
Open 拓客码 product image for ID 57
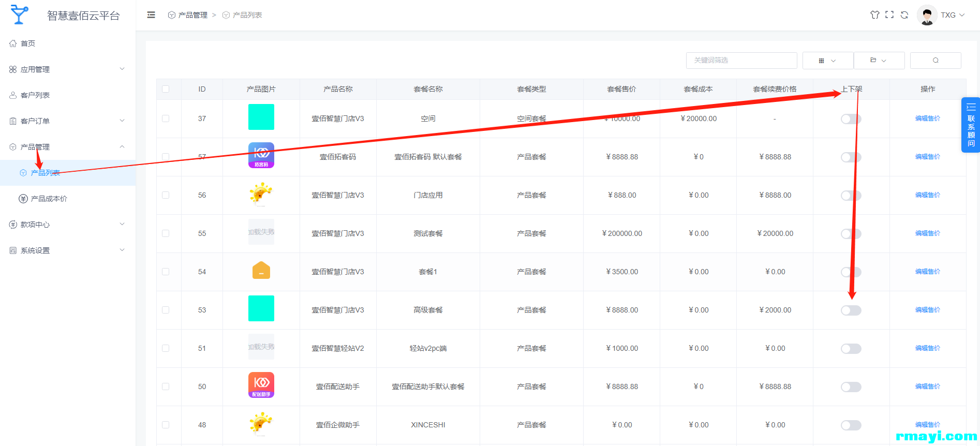(261, 155)
